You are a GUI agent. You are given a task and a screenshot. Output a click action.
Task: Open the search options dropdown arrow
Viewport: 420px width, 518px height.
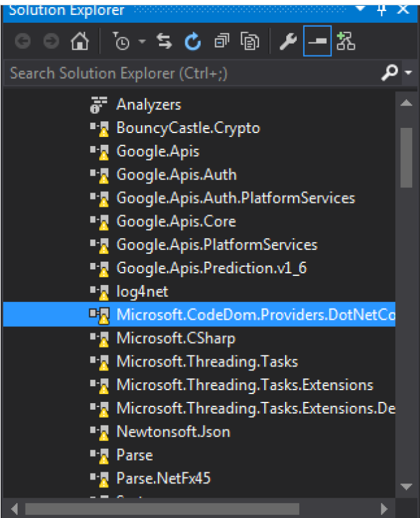(408, 72)
